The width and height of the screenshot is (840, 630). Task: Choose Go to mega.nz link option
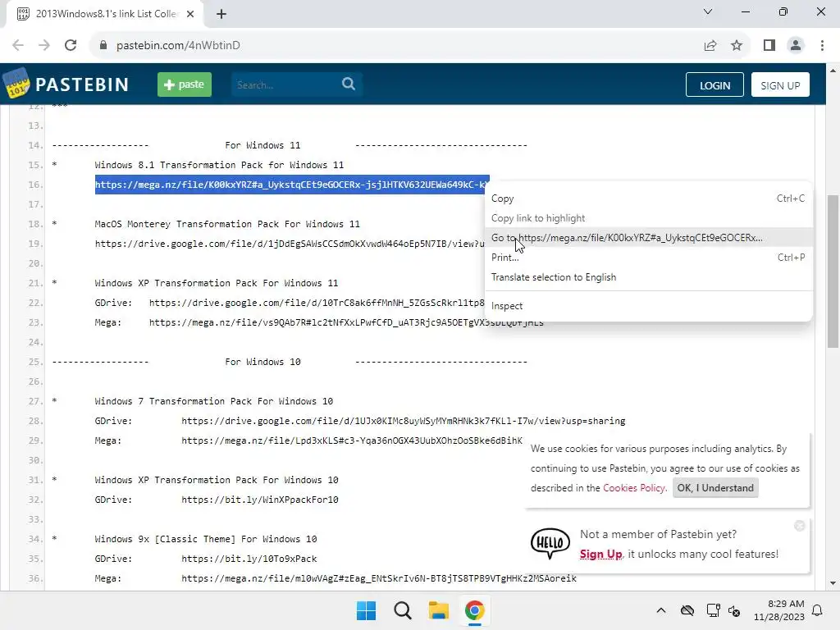click(x=648, y=238)
